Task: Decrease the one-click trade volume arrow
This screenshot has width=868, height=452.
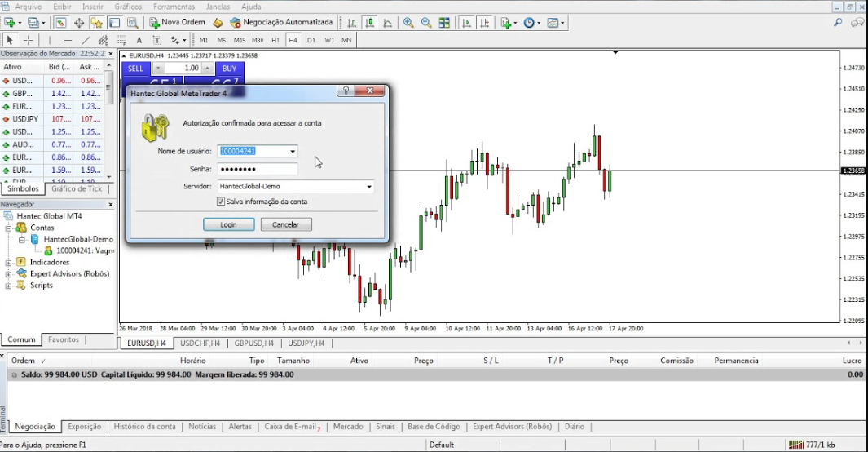Action: (158, 69)
